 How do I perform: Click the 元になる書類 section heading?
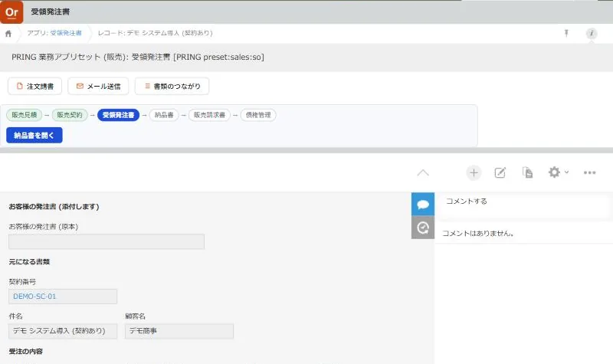[x=29, y=261]
